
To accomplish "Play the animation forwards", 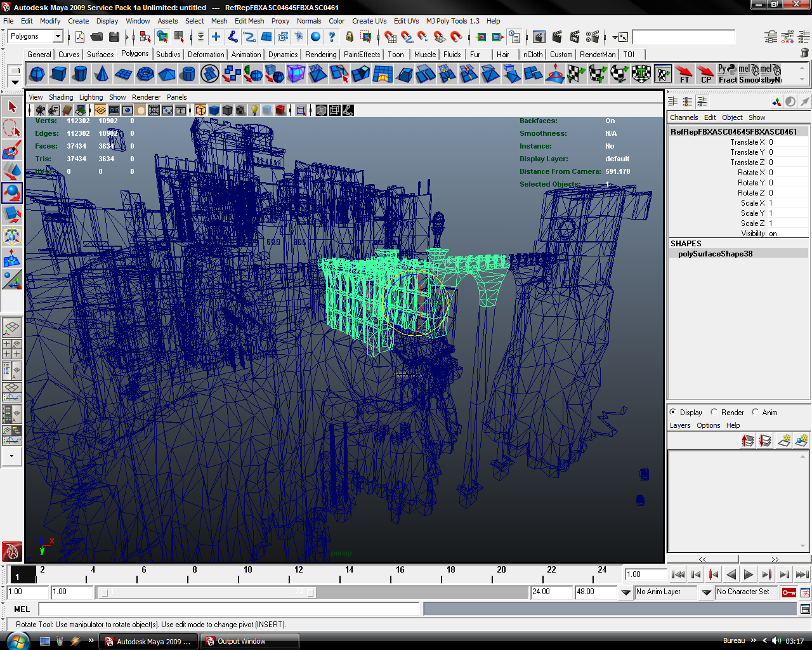I will pyautogui.click(x=749, y=574).
